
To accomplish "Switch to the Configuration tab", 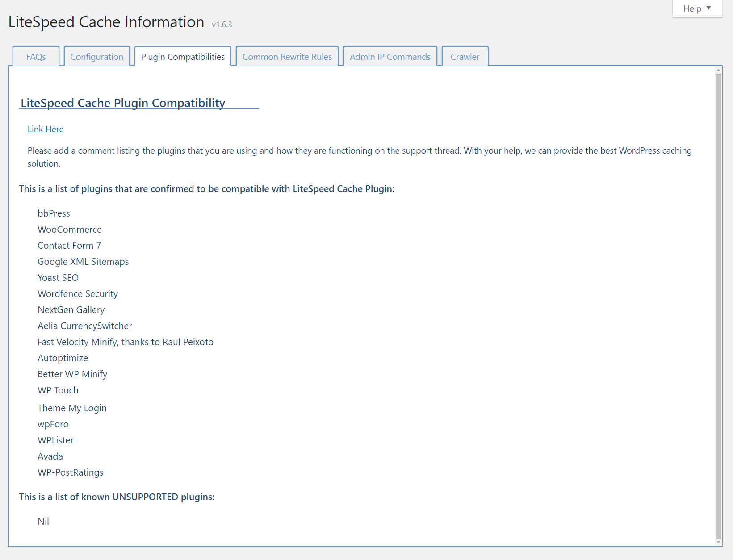I will (x=97, y=57).
